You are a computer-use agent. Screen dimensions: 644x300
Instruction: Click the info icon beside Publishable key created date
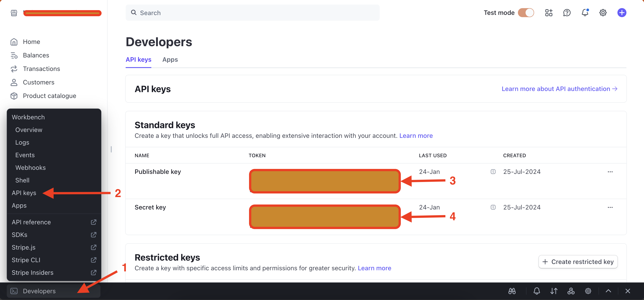[493, 171]
